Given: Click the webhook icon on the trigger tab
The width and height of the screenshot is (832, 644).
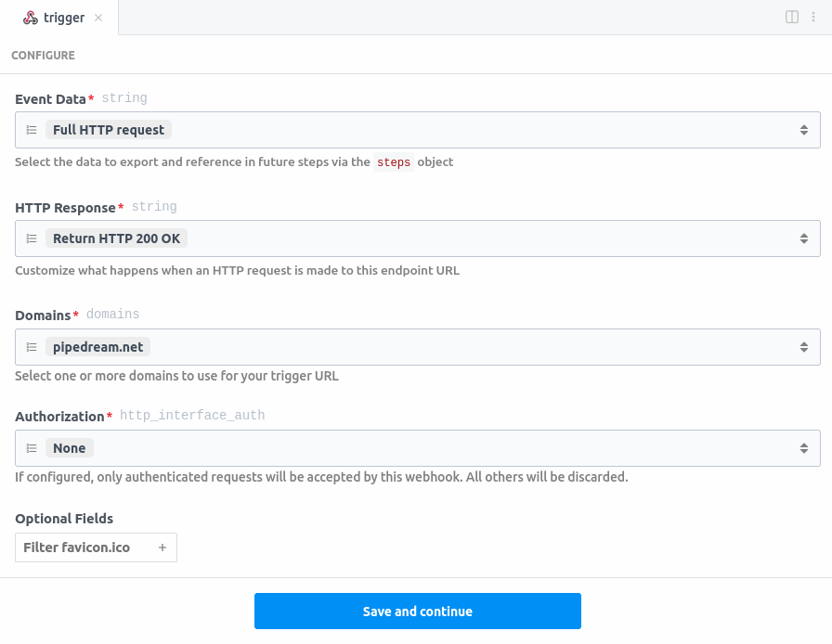Looking at the screenshot, I should coord(31,17).
